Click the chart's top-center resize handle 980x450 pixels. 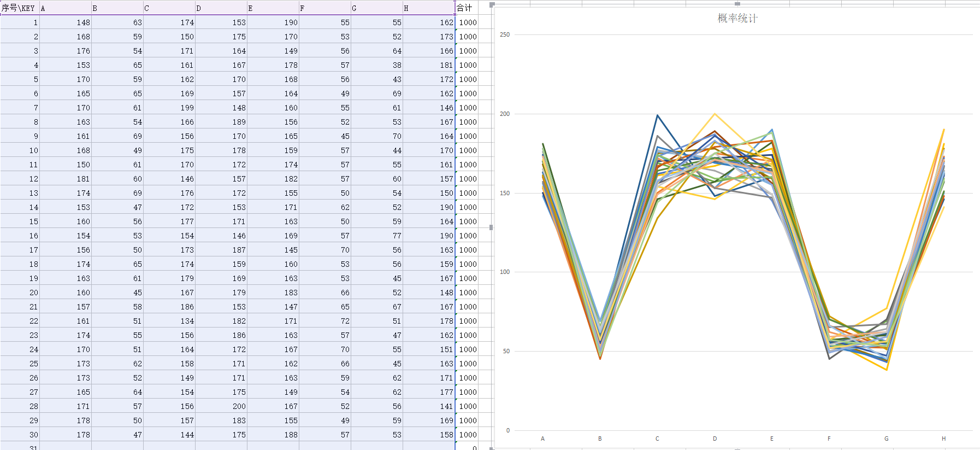click(737, 4)
